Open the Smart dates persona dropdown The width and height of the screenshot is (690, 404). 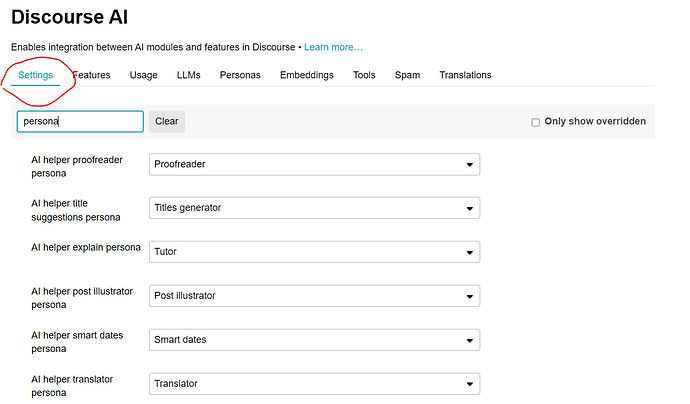point(314,340)
